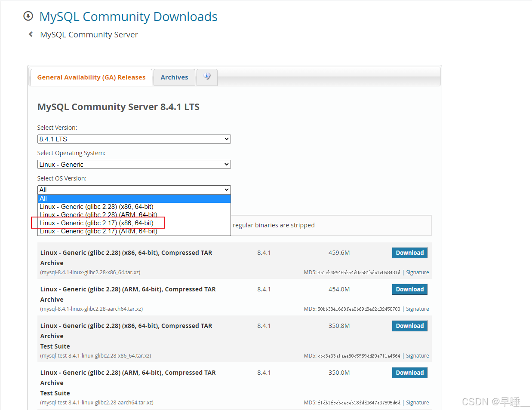Switch to the Archives tab
This screenshot has height=410, width=532.
point(174,77)
